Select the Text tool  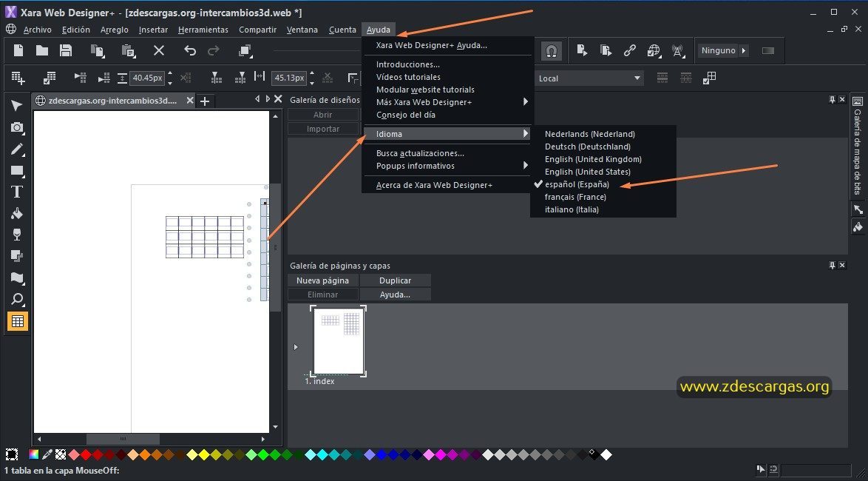pos(17,192)
